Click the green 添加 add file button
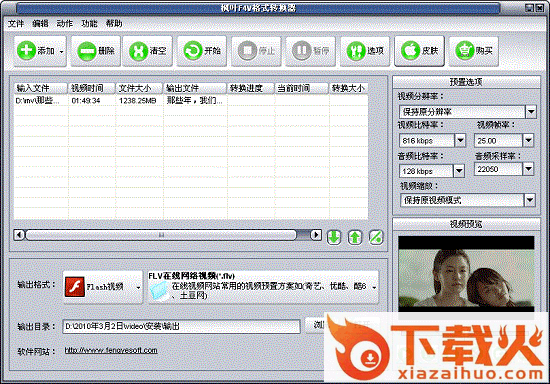Image resolution: width=550 pixels, height=384 pixels. [x=40, y=51]
